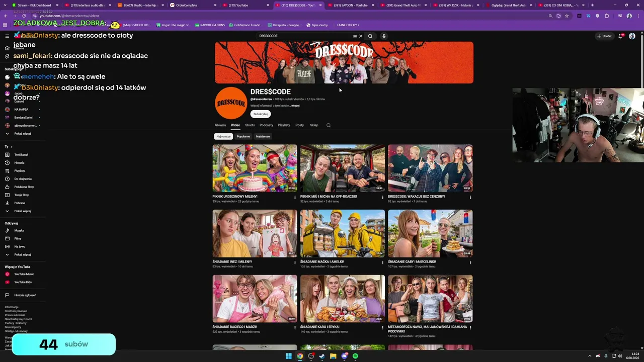Screen dimensions: 644x362
Task: Open the BanduraCartel subscription channel
Action: tap(23, 118)
